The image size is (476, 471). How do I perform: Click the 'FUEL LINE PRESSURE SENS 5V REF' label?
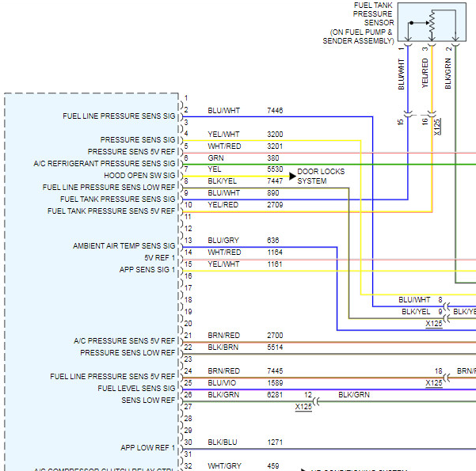112,377
